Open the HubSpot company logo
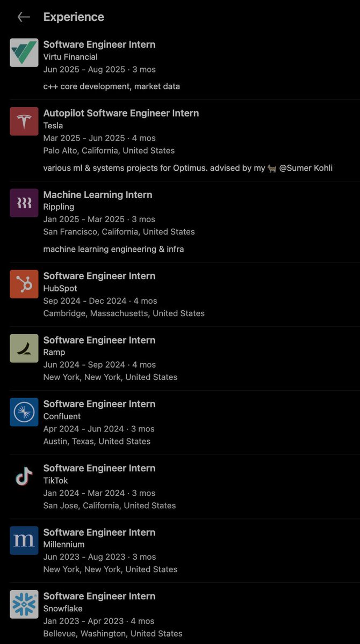Viewport: 360px width, 644px height. [x=24, y=284]
